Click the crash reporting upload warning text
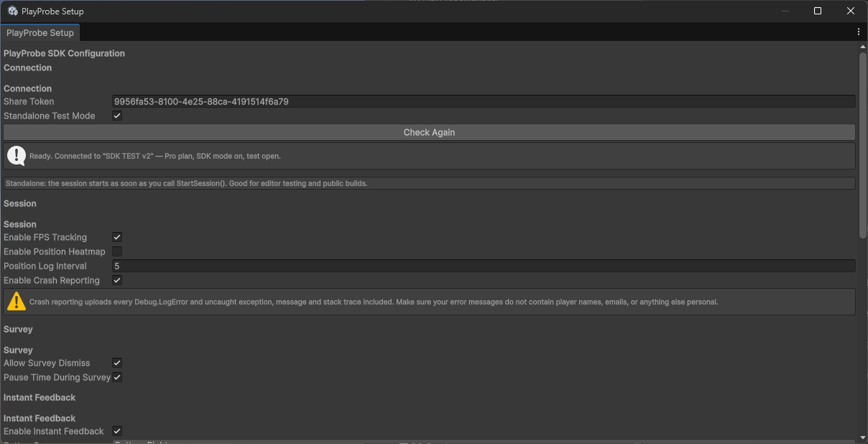Image resolution: width=868 pixels, height=444 pixels. coord(374,302)
